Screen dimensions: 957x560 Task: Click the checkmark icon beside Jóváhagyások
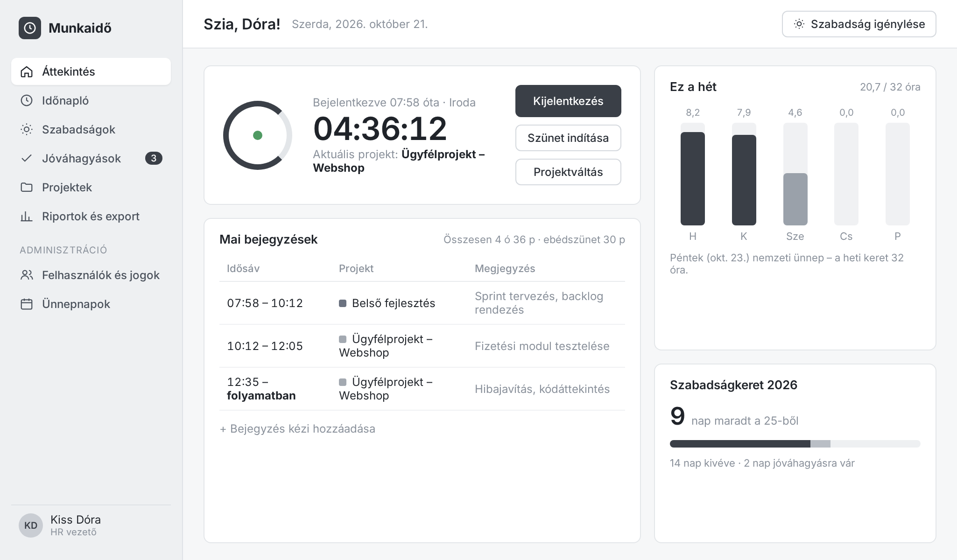coord(27,158)
